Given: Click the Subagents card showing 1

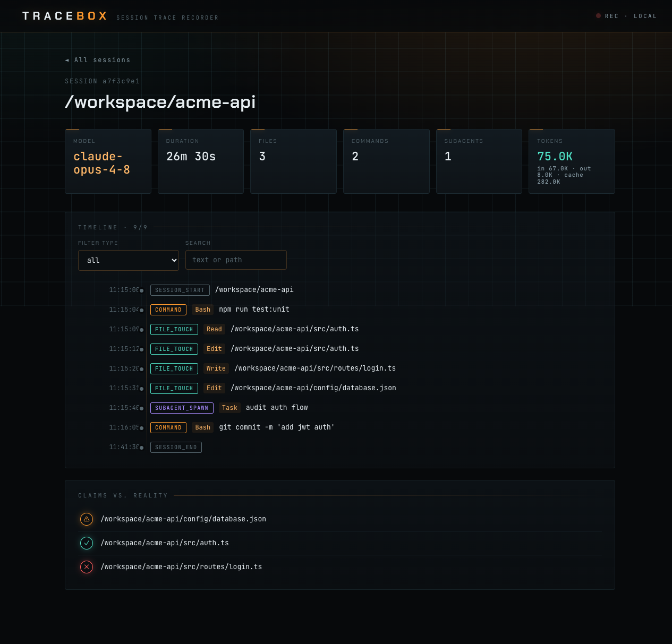Looking at the screenshot, I should coord(479,161).
